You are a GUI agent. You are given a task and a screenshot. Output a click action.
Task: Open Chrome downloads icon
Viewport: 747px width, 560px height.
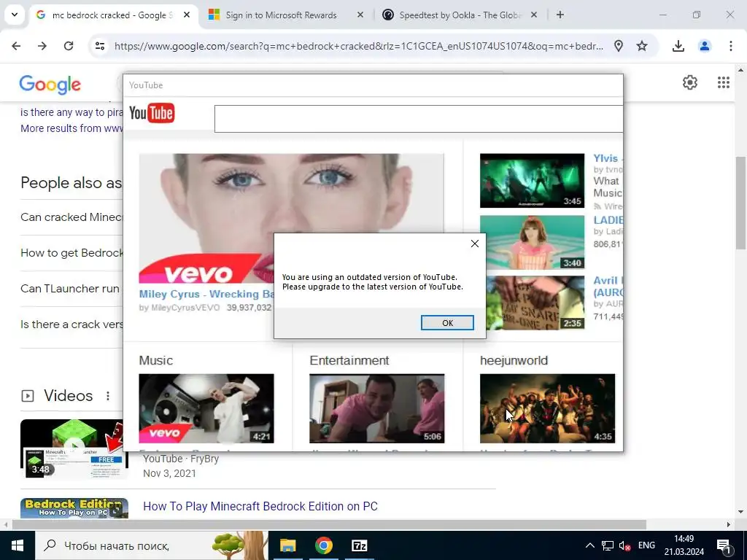[x=678, y=46]
